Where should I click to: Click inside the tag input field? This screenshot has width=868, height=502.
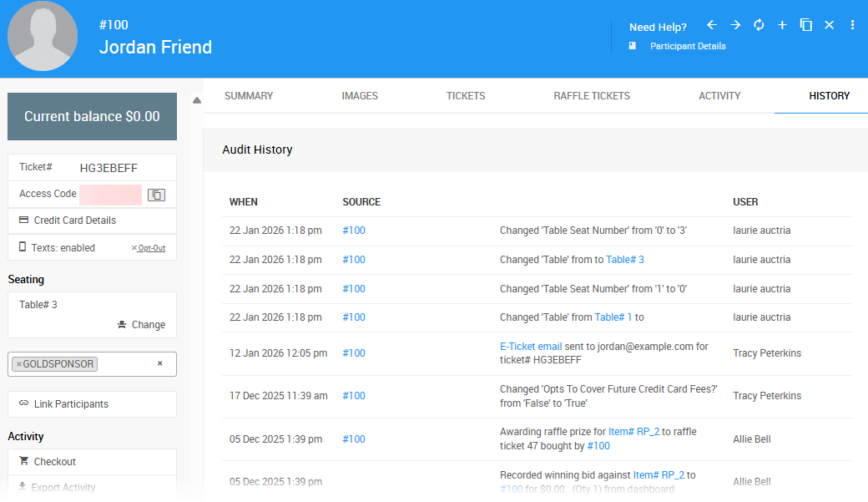coord(125,364)
